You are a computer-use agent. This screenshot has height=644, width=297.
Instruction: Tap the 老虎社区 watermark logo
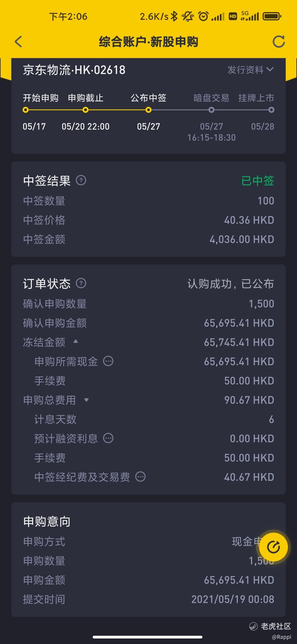(x=270, y=626)
